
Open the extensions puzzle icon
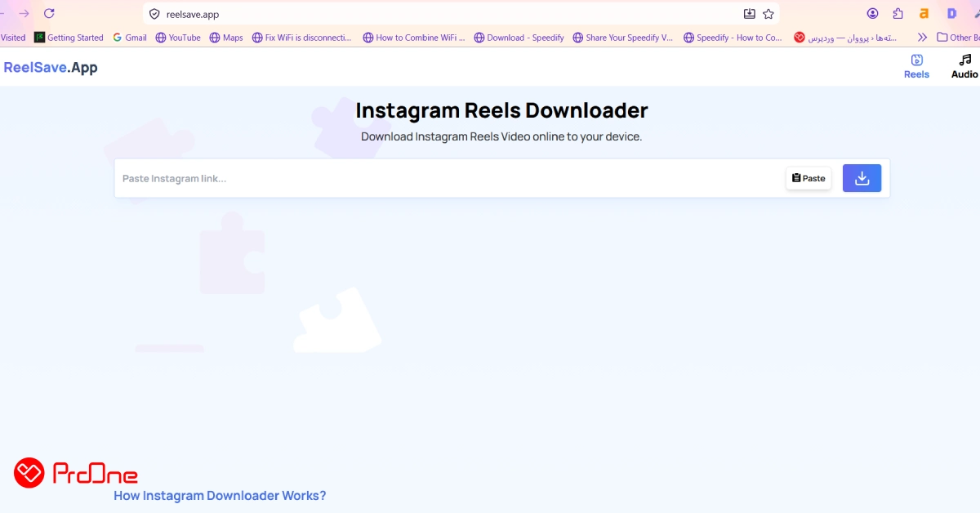tap(898, 13)
